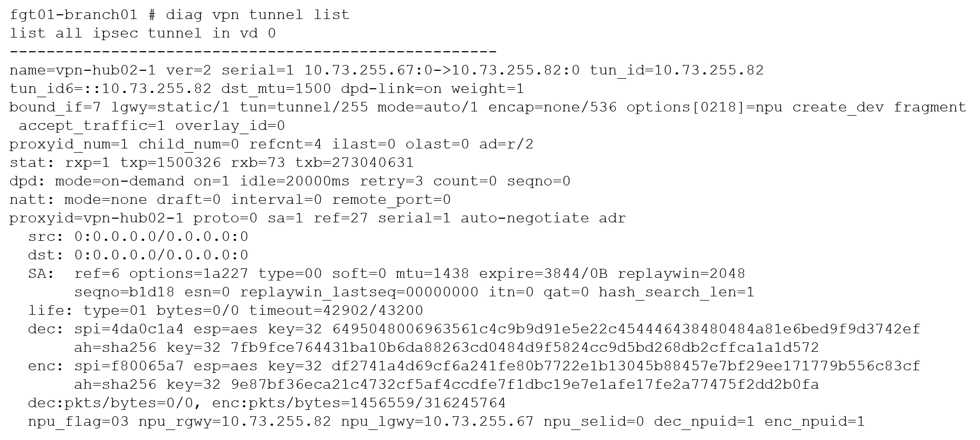
Task: Click the dec "spi=4da0c1a4" value
Action: coord(129,329)
